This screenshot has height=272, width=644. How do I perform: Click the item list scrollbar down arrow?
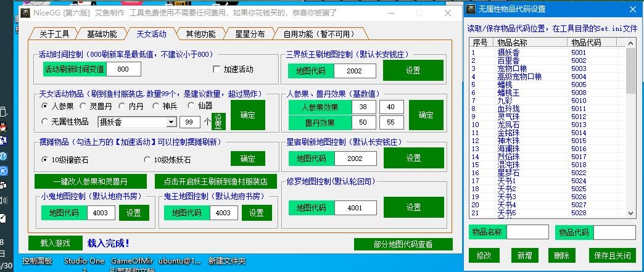pos(630,213)
